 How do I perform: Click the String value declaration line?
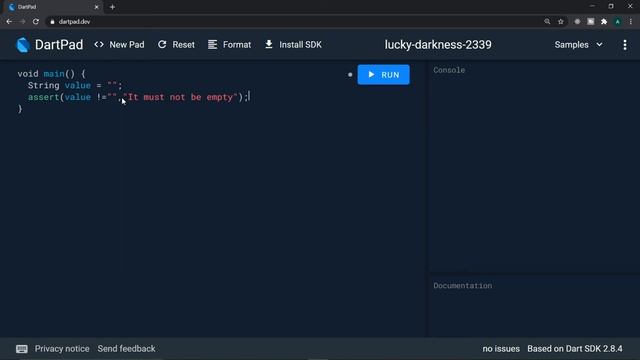[75, 85]
